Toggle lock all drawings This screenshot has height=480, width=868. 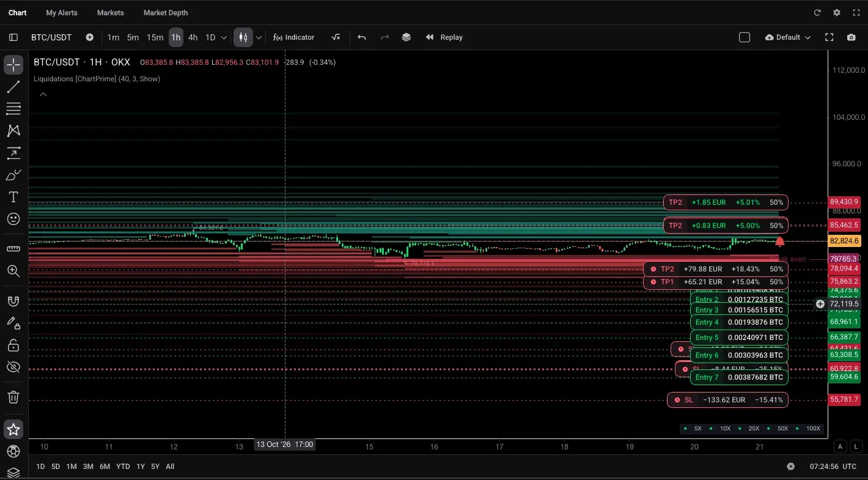pos(13,345)
